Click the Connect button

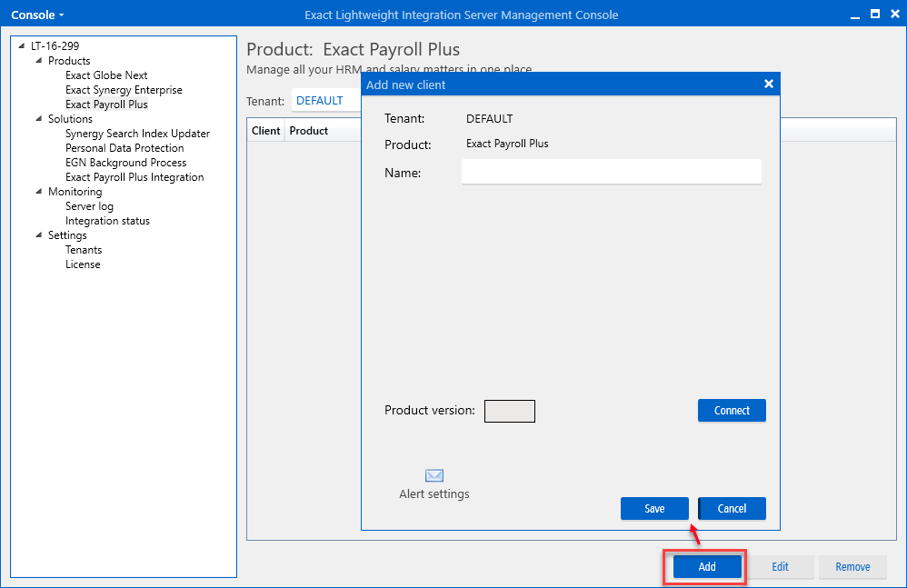point(732,411)
